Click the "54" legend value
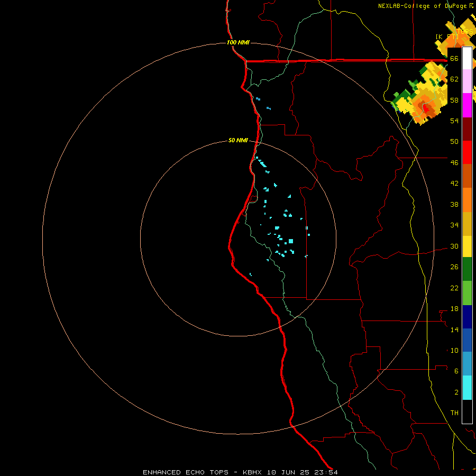476x476 pixels. pyautogui.click(x=454, y=121)
